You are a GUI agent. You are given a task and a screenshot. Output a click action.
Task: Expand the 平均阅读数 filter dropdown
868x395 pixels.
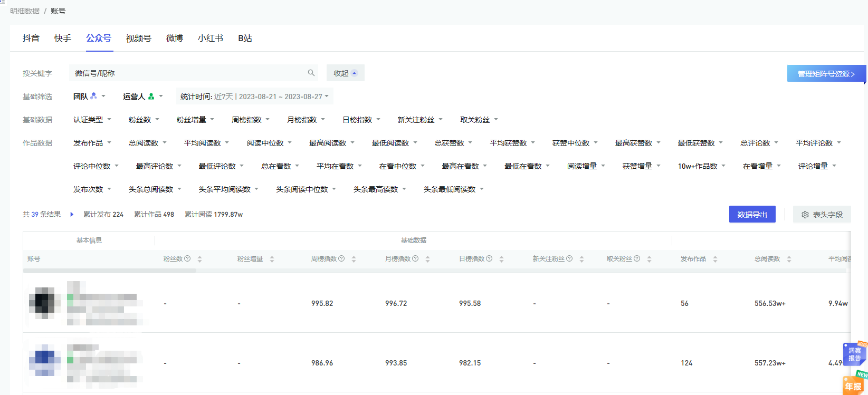(x=207, y=142)
